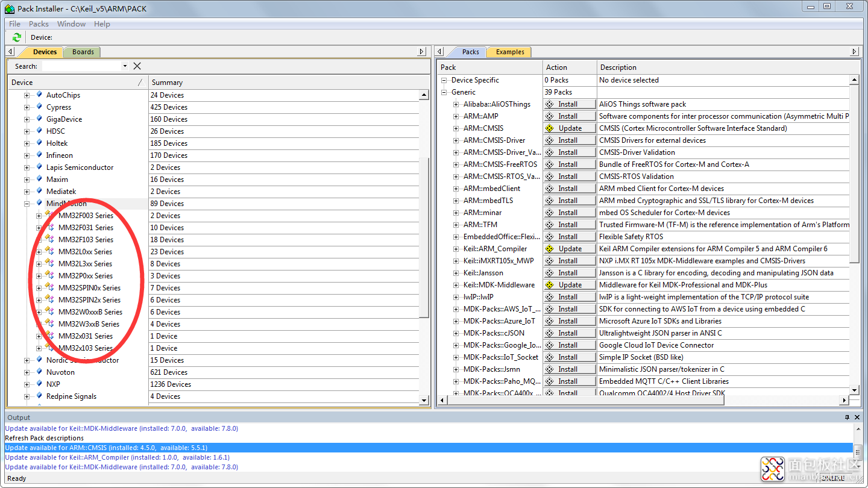Click left arrow beside the Packs tab
The width and height of the screenshot is (868, 488).
[x=440, y=52]
